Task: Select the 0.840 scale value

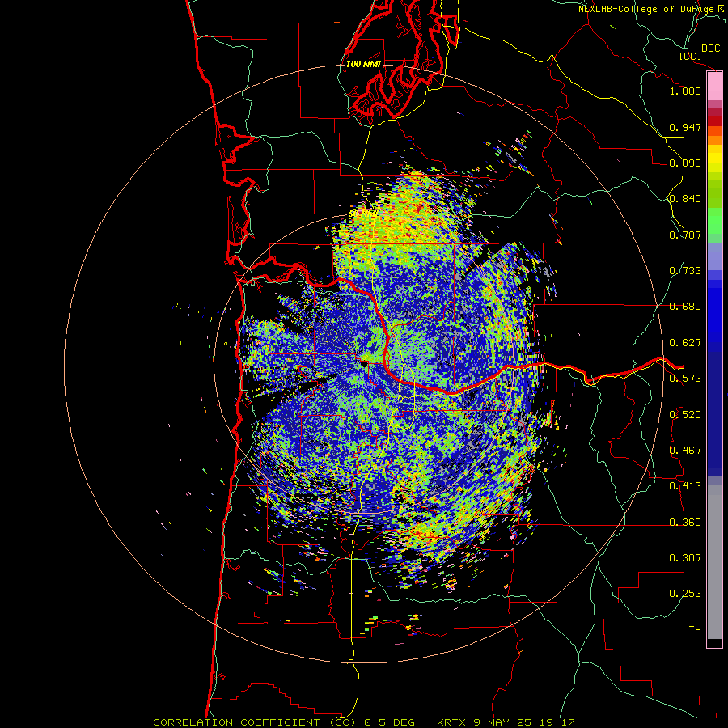Action: click(x=685, y=199)
